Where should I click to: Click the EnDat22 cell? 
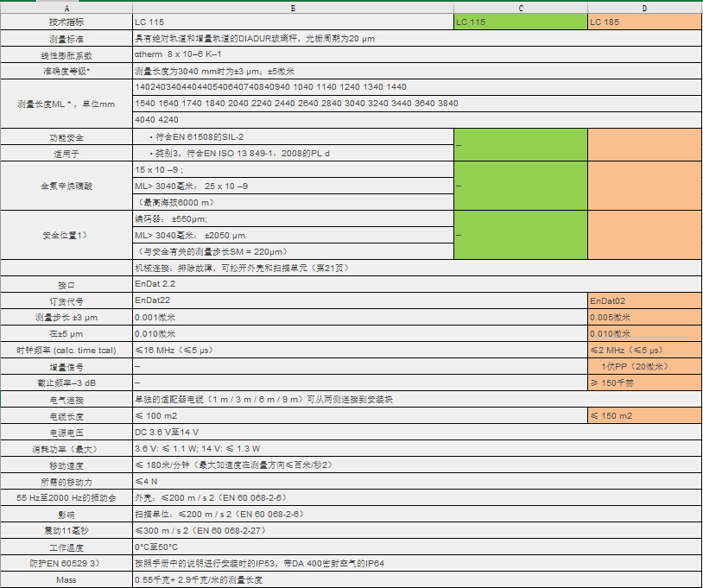360,300
